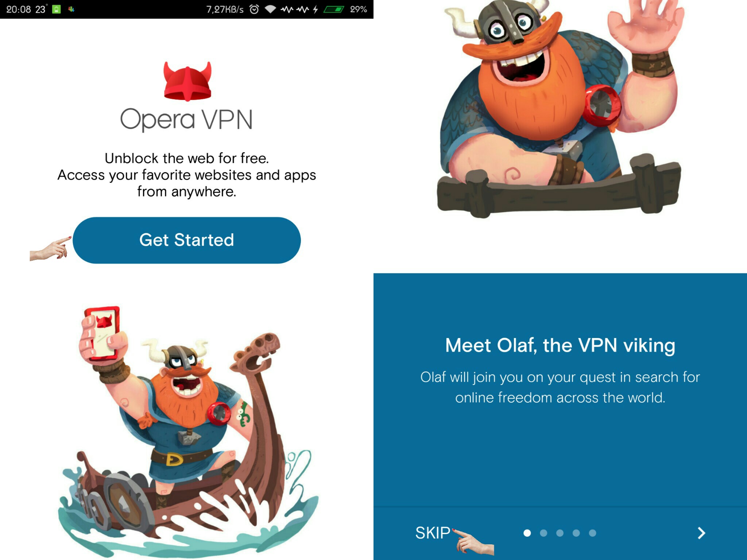747x560 pixels.
Task: Tap the Meet Olaf, the VPN viking heading
Action: pos(560,345)
